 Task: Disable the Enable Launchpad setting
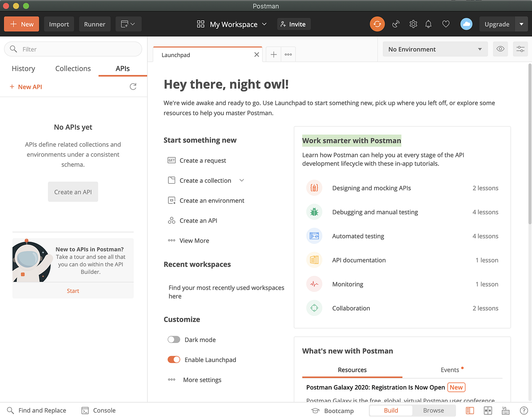click(x=174, y=359)
